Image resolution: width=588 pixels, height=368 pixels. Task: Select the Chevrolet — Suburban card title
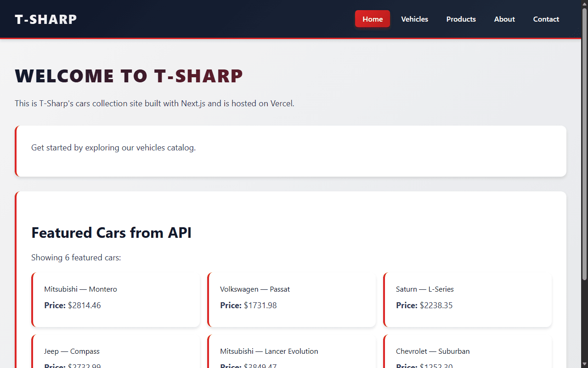[433, 351]
